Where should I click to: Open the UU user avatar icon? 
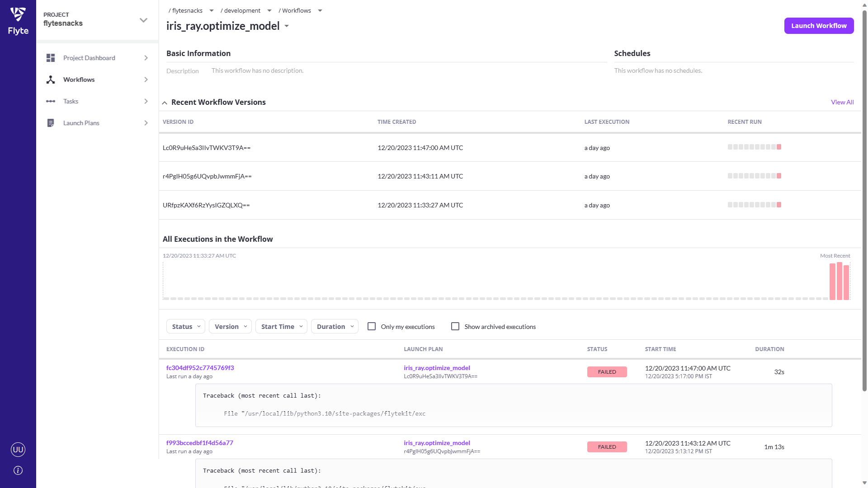point(18,449)
